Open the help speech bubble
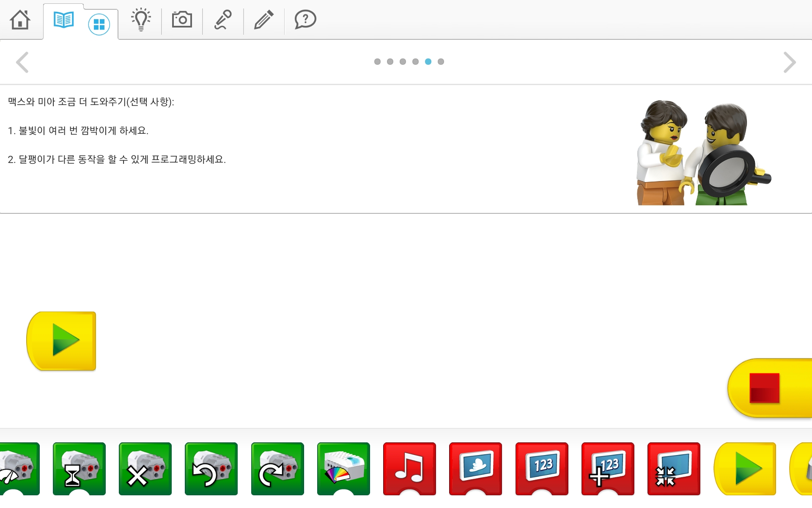812x508 pixels. coord(305,19)
